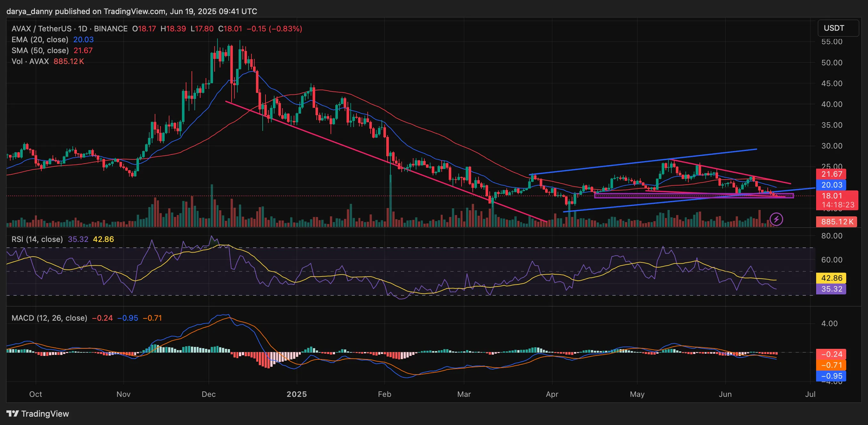Viewport: 868px width, 425px height.
Task: Click the Oct label on time axis
Action: (36, 394)
